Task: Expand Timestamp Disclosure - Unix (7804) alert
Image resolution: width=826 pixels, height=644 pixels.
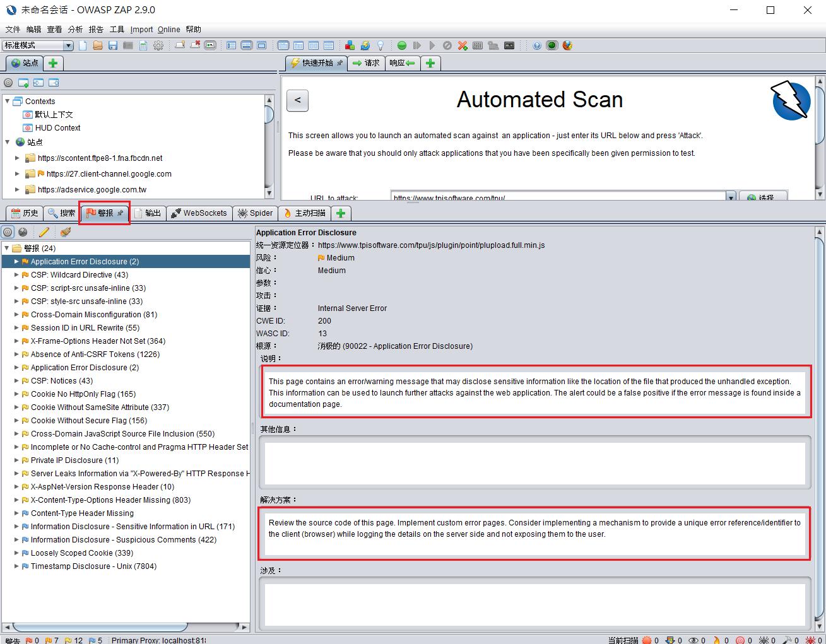Action: 17,566
